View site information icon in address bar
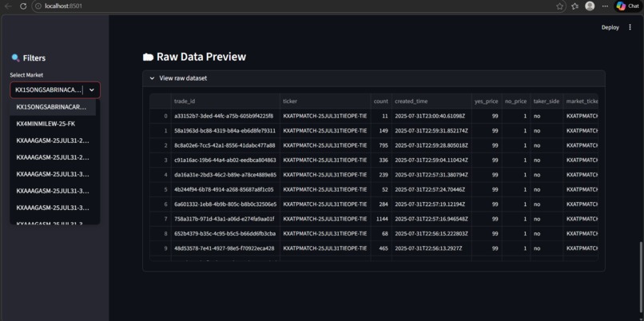 coord(38,6)
